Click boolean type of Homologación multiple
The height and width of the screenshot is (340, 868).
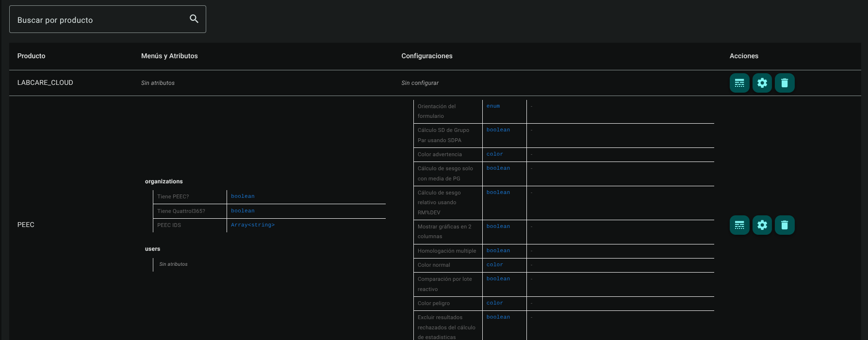coord(498,251)
